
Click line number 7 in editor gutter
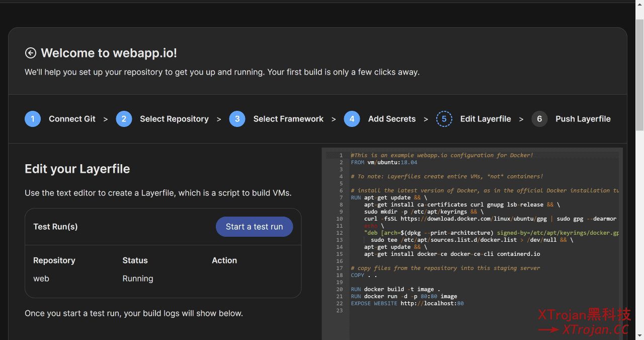click(341, 197)
